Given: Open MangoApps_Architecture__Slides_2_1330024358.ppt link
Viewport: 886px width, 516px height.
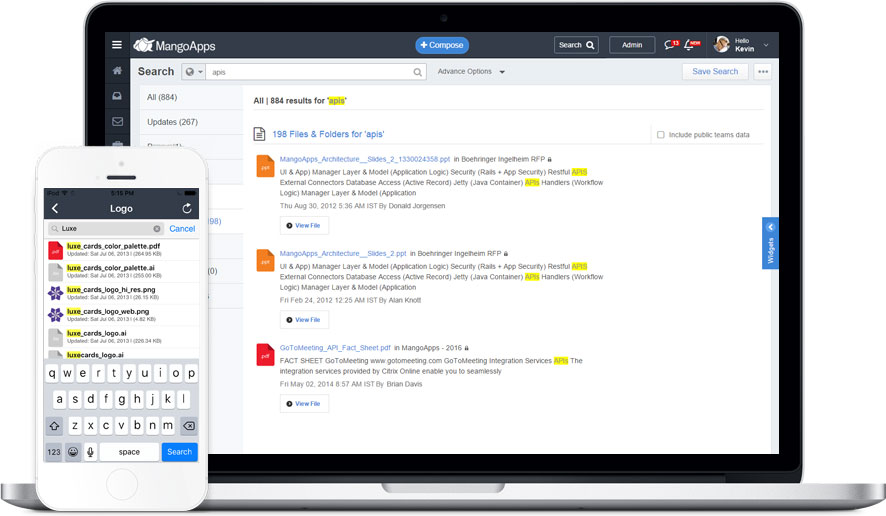Looking at the screenshot, I should pyautogui.click(x=364, y=159).
